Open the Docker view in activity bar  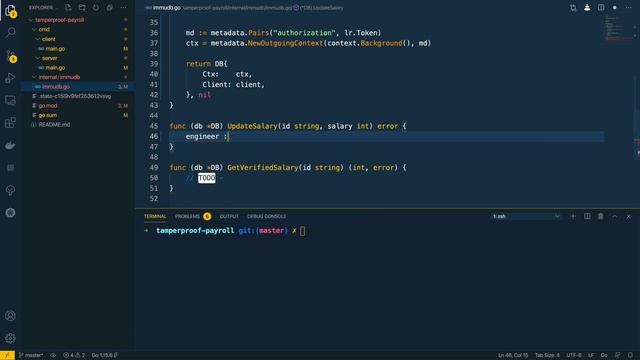10,145
